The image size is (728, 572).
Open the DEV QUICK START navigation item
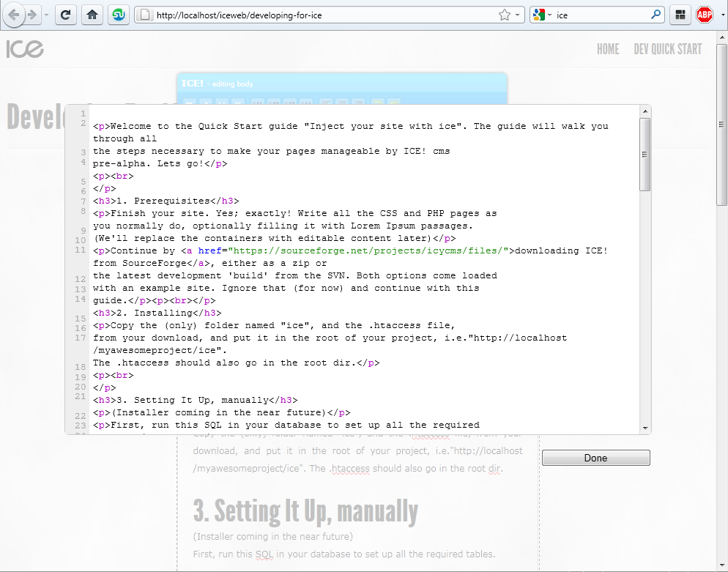(x=667, y=49)
